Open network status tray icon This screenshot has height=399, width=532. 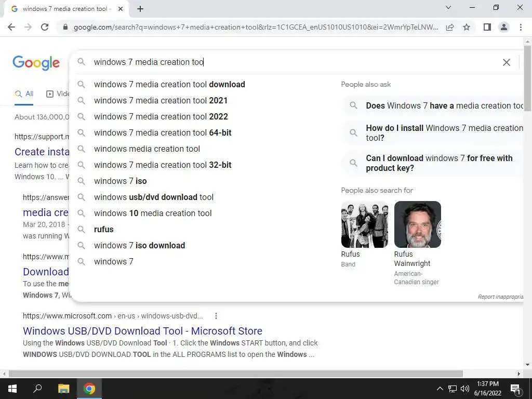(x=453, y=389)
